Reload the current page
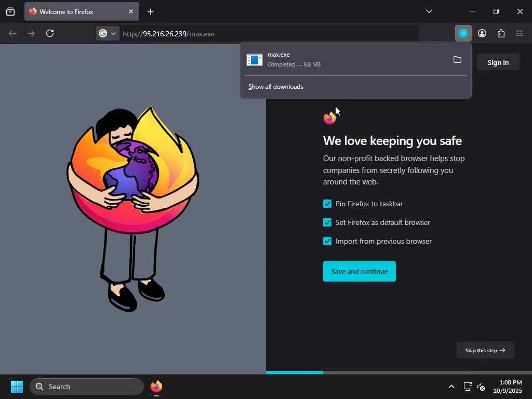 pos(50,33)
